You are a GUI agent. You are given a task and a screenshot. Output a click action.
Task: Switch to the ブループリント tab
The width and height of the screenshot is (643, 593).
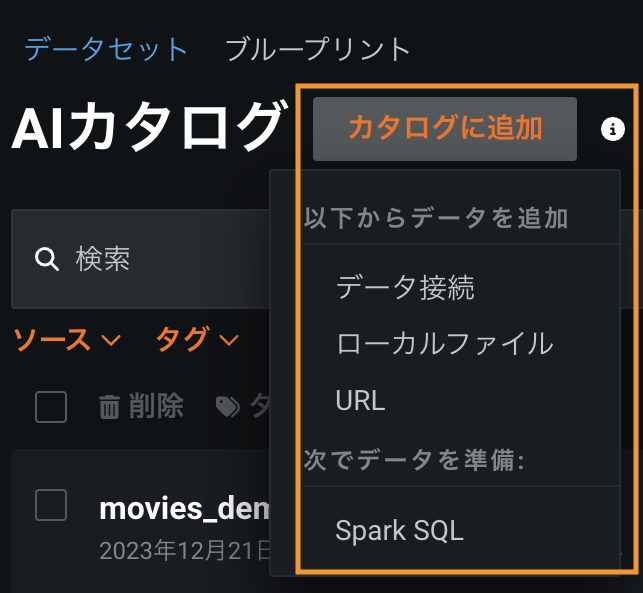tap(318, 49)
